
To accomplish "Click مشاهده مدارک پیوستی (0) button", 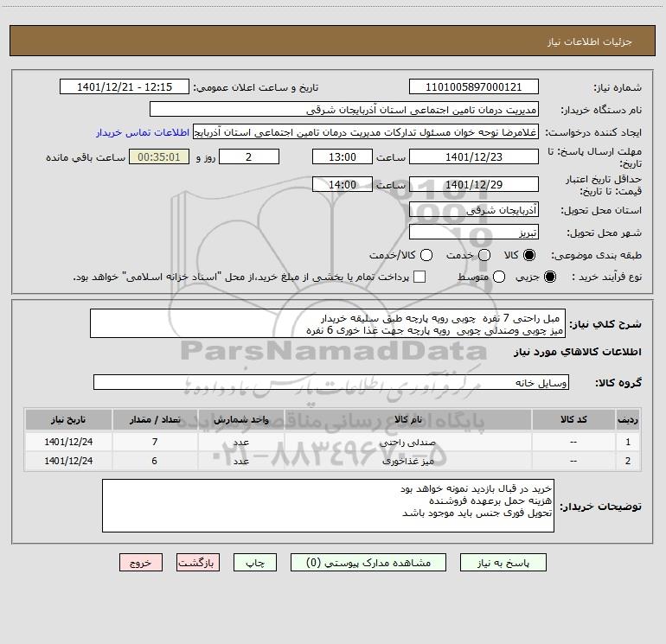I will [x=368, y=563].
